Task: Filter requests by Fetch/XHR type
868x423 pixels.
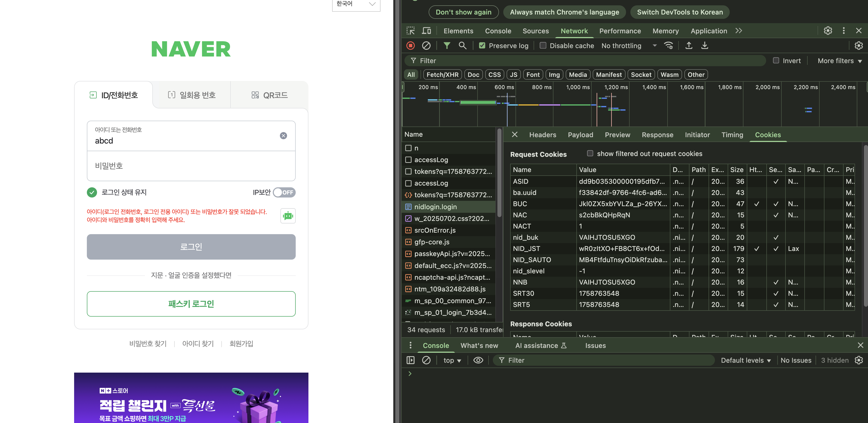Action: click(442, 74)
